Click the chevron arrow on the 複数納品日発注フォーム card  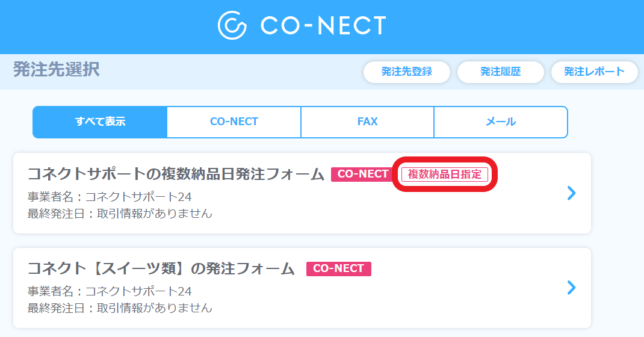pos(571,193)
